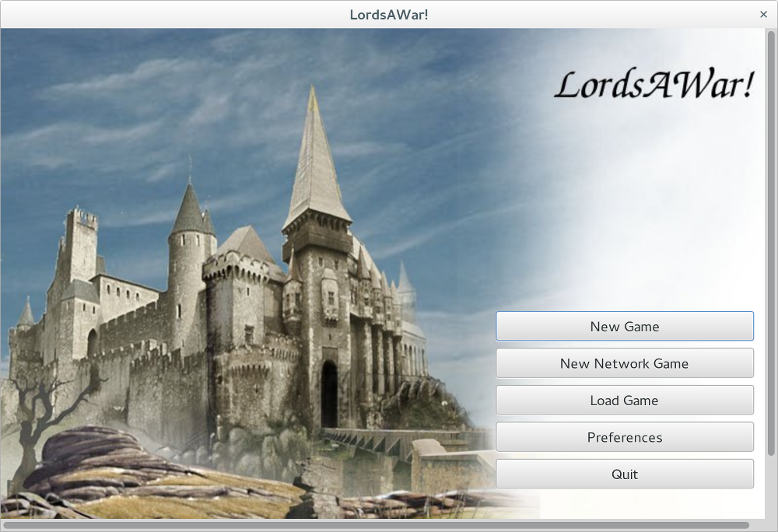Start a New Game

pyautogui.click(x=625, y=326)
